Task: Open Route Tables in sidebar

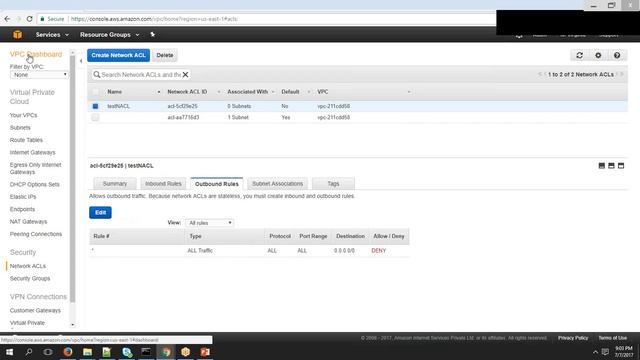Action: click(x=26, y=140)
